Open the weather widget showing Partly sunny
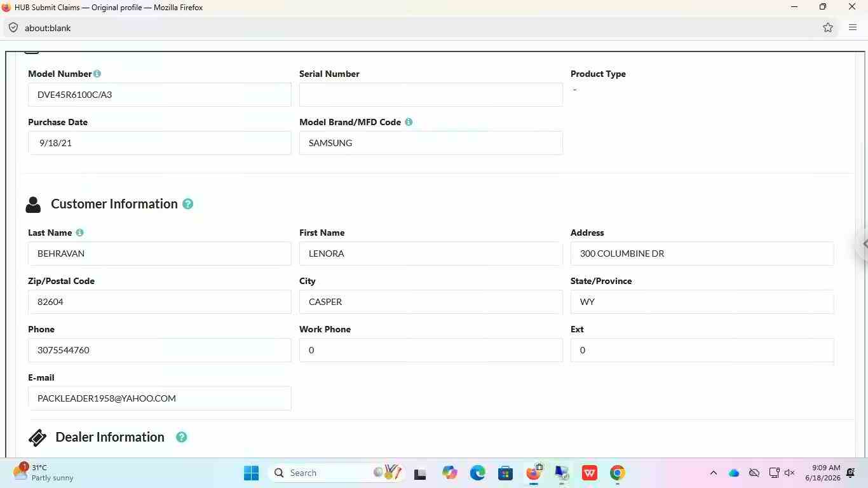This screenshot has width=868, height=488. pos(44,473)
